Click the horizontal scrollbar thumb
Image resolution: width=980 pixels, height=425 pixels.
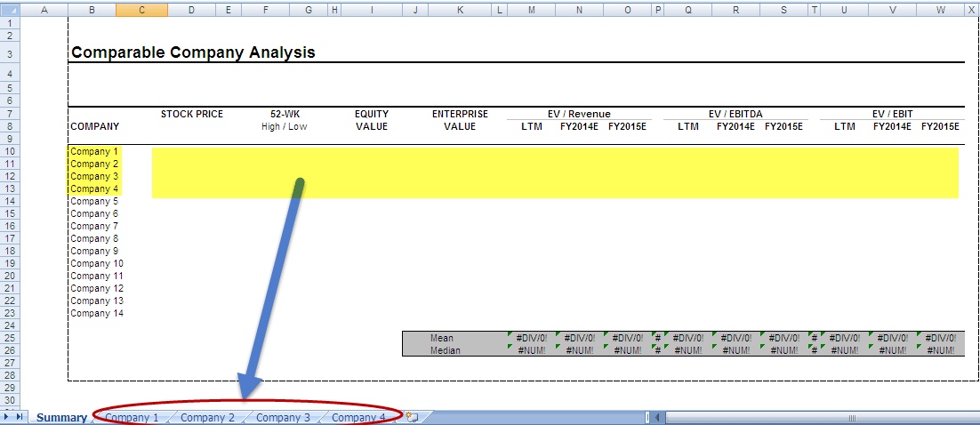click(x=850, y=417)
